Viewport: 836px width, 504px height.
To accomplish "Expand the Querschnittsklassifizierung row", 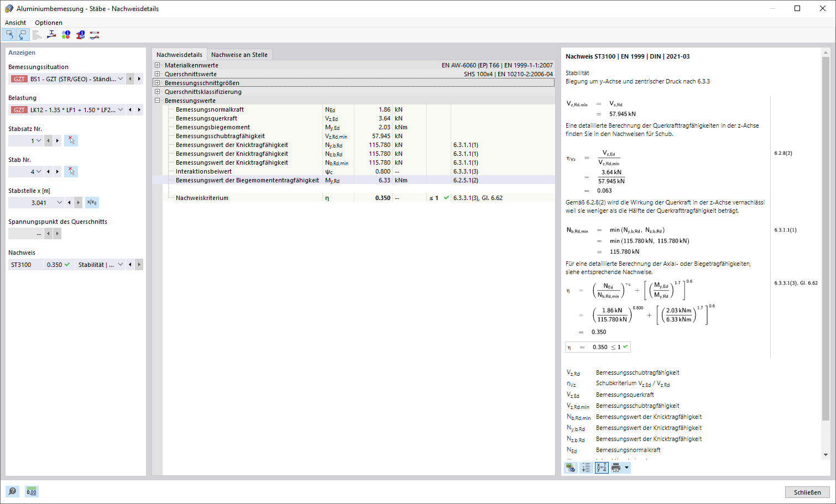I will [158, 92].
